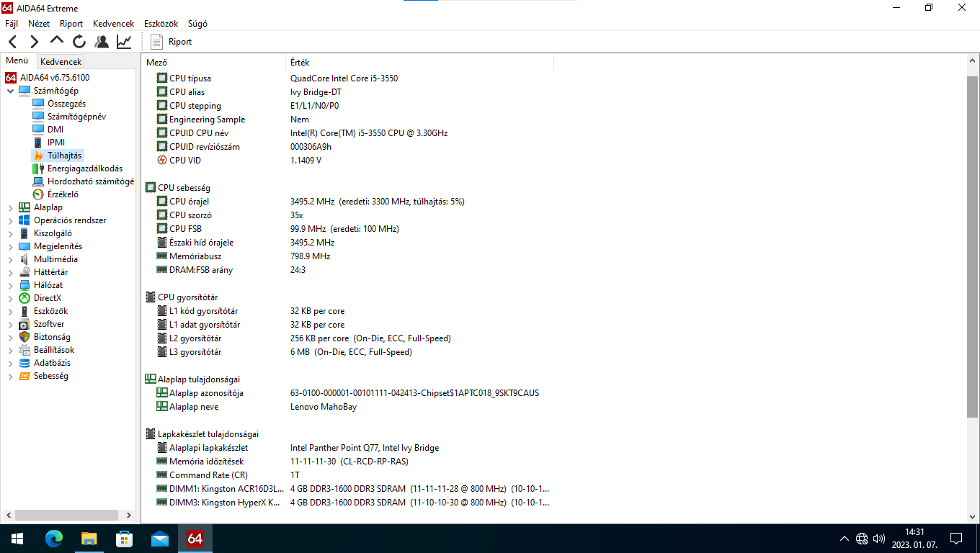Screen dimensions: 980x553
Task: Expand the Hálózat tree node
Action: (x=10, y=285)
